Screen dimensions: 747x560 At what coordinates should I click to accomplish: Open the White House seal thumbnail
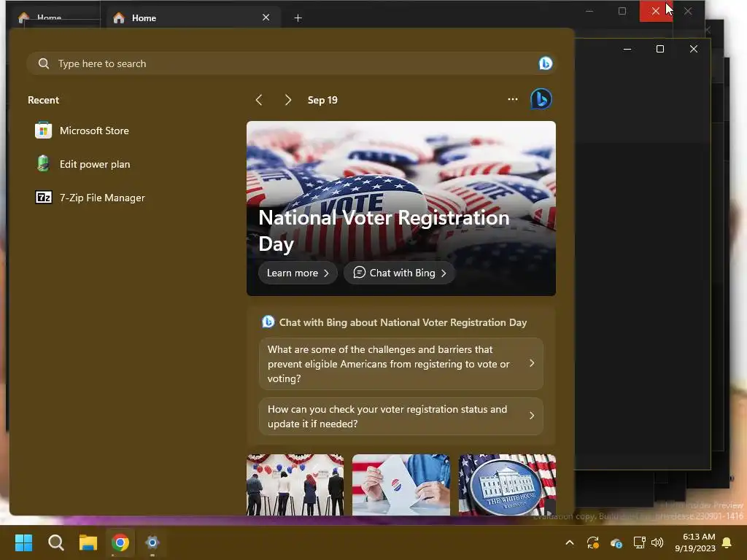tap(507, 485)
